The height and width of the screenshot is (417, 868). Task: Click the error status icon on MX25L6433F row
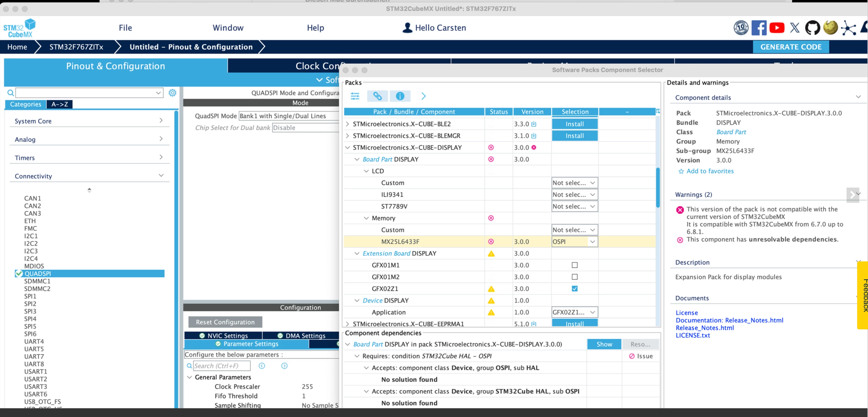(491, 242)
